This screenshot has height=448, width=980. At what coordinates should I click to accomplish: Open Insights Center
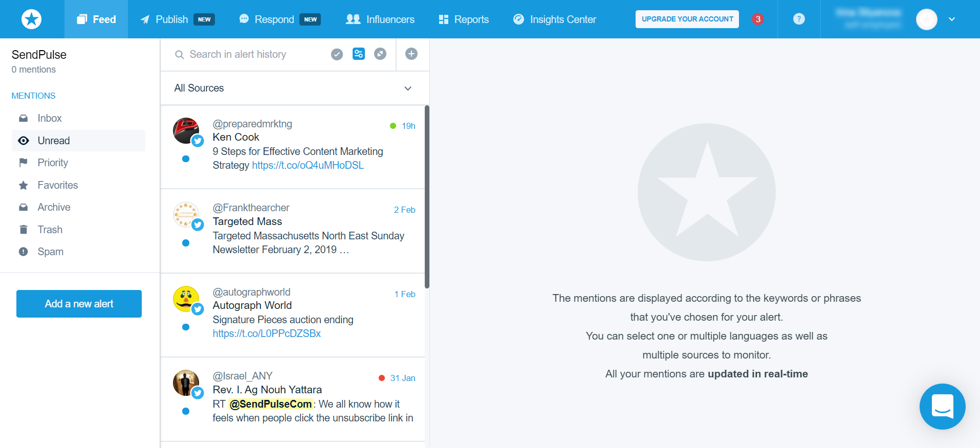point(555,19)
